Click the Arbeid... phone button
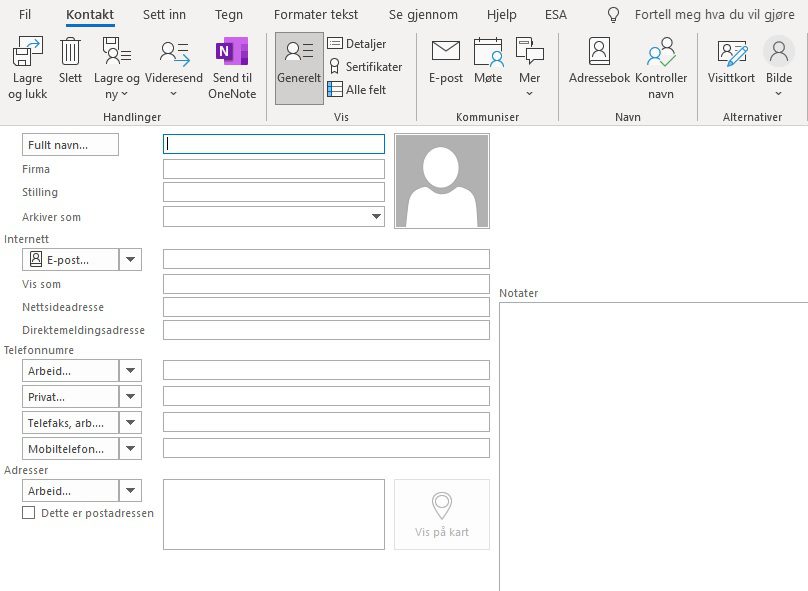 coord(70,370)
